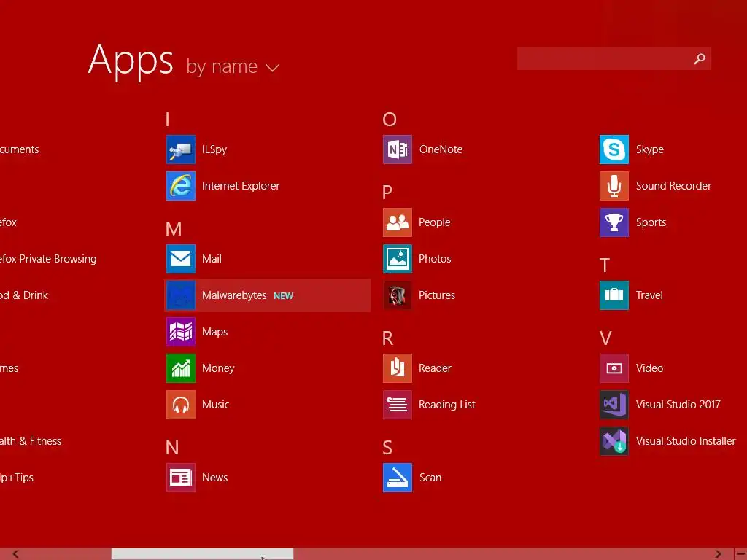Open the Money app icon
This screenshot has height=560, width=747.
(181, 368)
